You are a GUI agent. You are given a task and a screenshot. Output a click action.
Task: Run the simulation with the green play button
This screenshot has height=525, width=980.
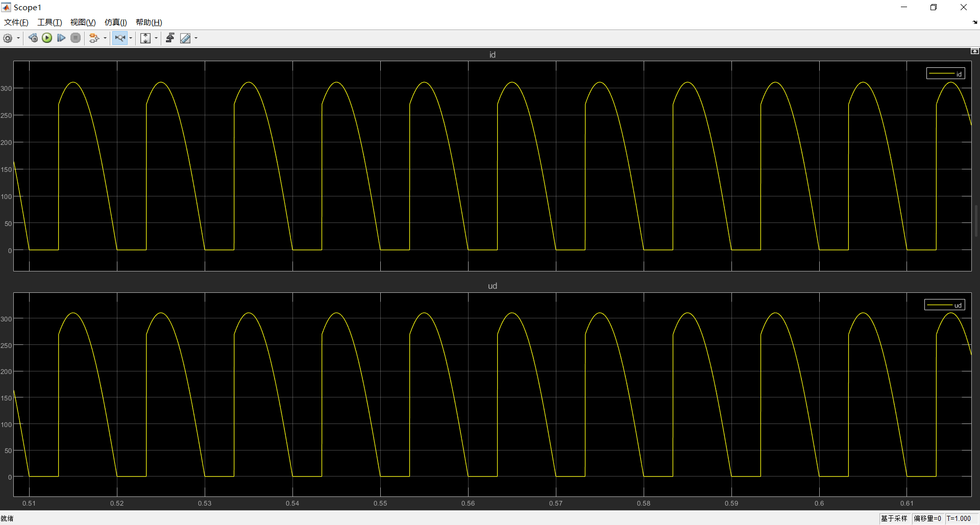[47, 38]
